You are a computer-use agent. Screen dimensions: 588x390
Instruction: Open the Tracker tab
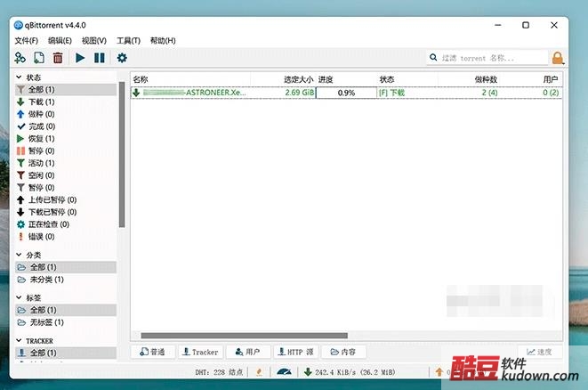click(201, 352)
